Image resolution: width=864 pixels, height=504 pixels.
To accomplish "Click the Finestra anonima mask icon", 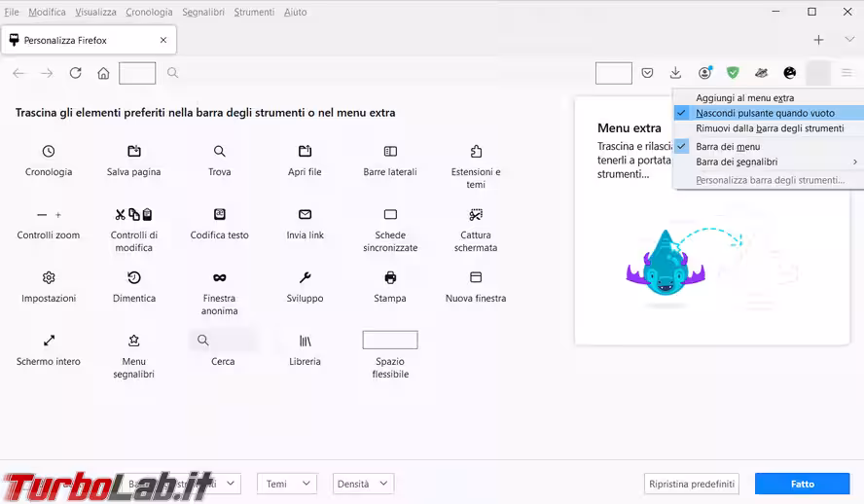I will click(x=219, y=277).
